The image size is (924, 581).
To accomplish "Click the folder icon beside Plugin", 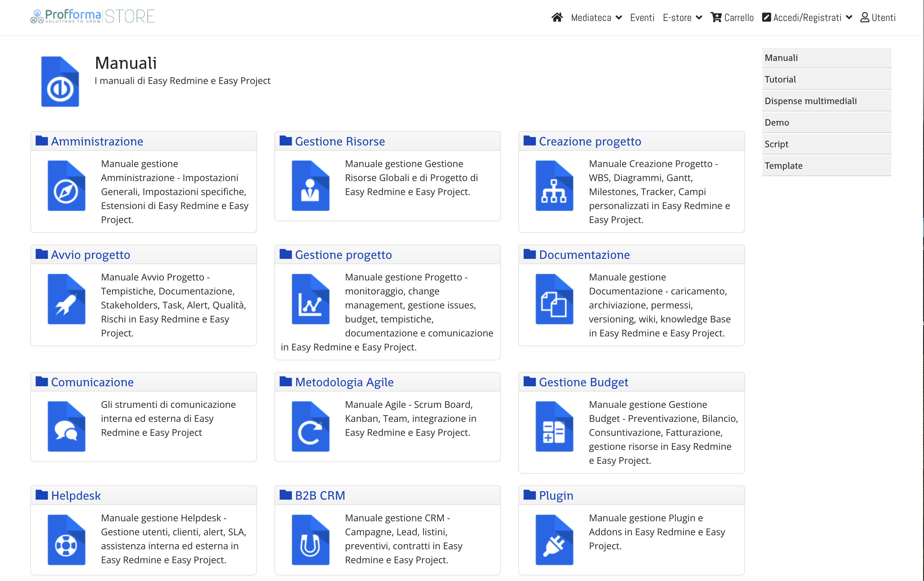I will click(530, 495).
